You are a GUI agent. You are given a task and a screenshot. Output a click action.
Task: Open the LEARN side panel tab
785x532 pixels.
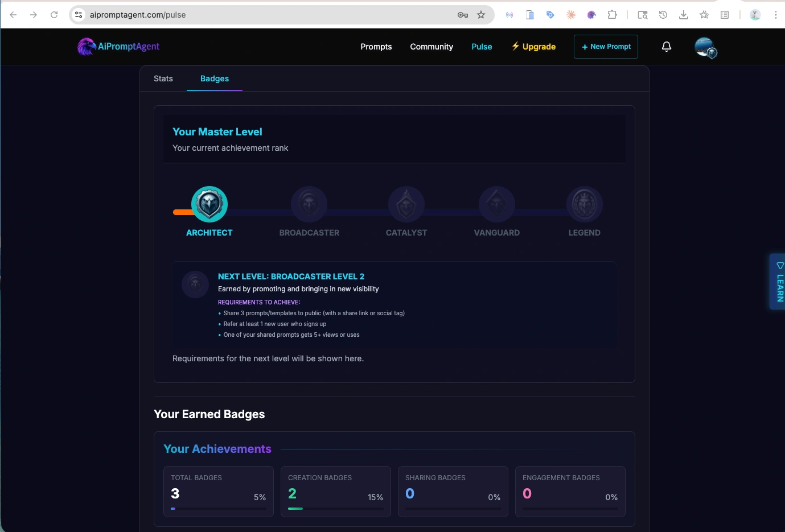tap(778, 282)
